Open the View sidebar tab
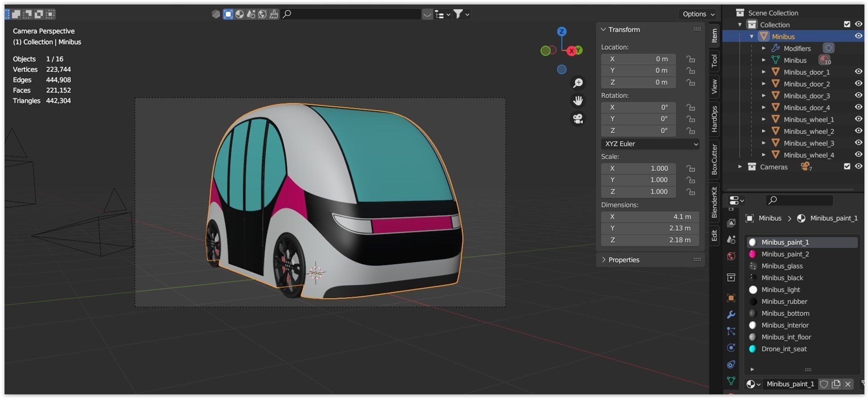Viewport: 868px width, 398px height. tap(714, 86)
